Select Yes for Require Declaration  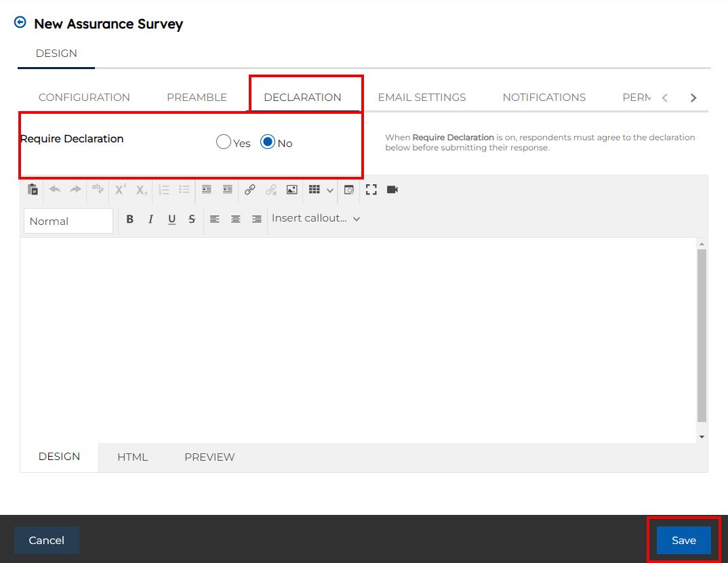coord(224,142)
